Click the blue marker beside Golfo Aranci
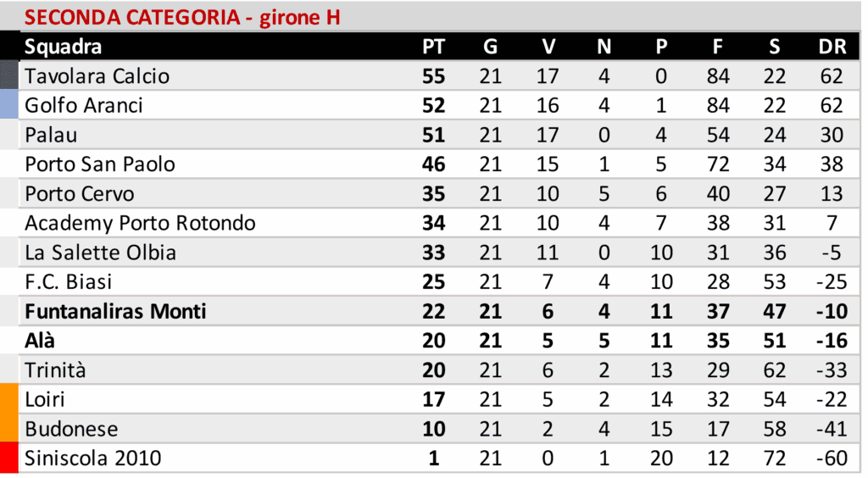Screen dimensions: 868x478 click(x=9, y=105)
